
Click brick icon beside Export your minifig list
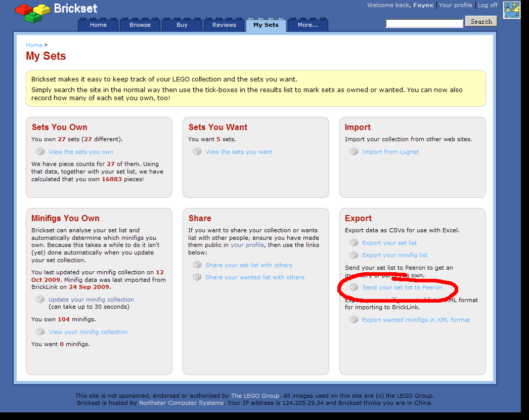[x=354, y=255]
